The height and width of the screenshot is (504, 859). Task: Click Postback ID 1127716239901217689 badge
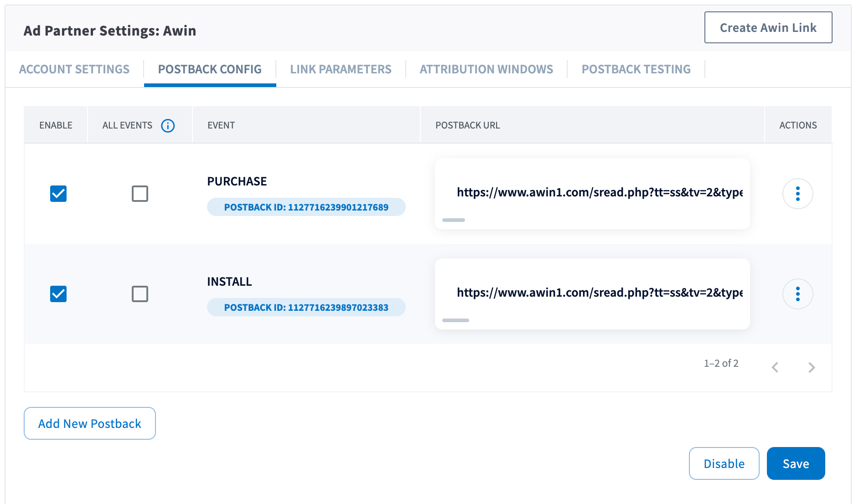(x=306, y=207)
